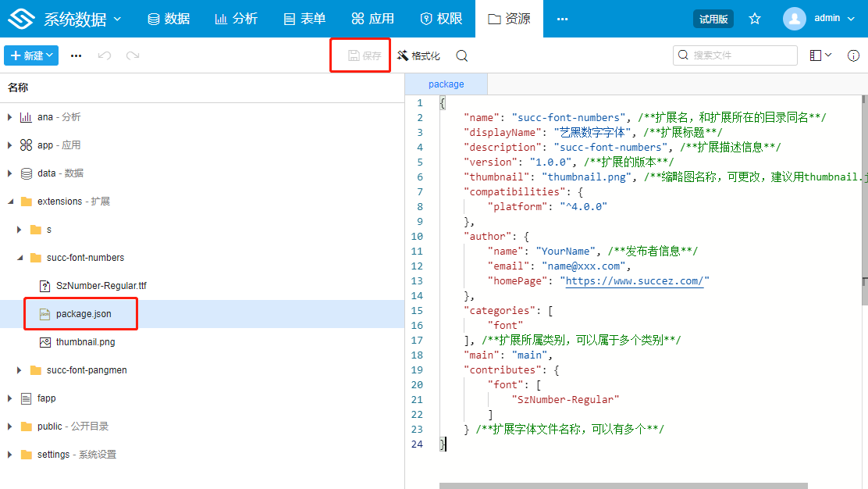868x489 pixels.
Task: Click the search magnifier icon in toolbar
Action: (461, 55)
